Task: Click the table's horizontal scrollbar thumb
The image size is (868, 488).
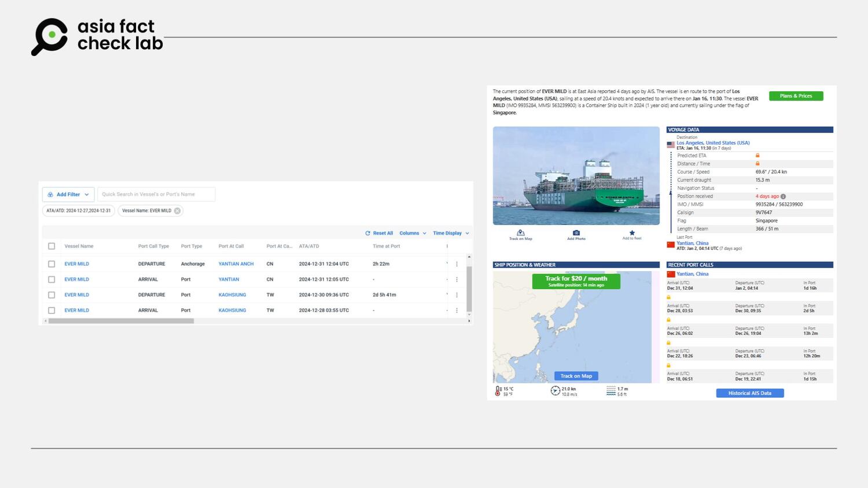Action: [x=121, y=321]
